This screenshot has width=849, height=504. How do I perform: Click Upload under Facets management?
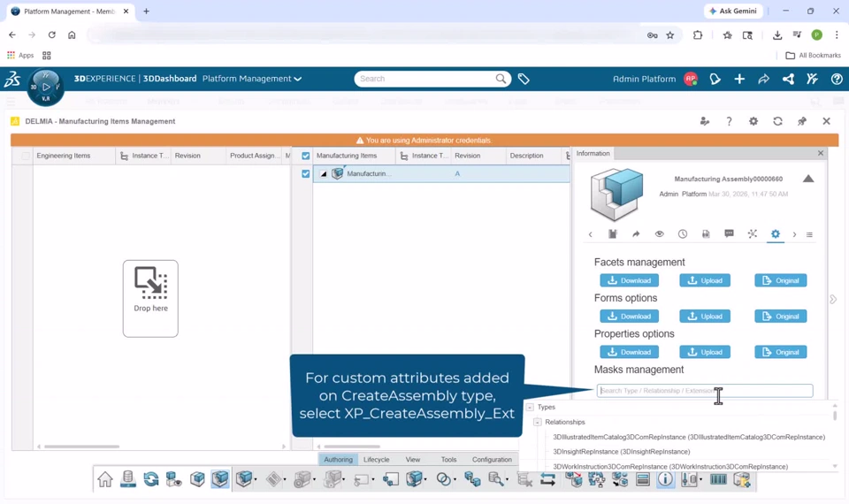705,280
